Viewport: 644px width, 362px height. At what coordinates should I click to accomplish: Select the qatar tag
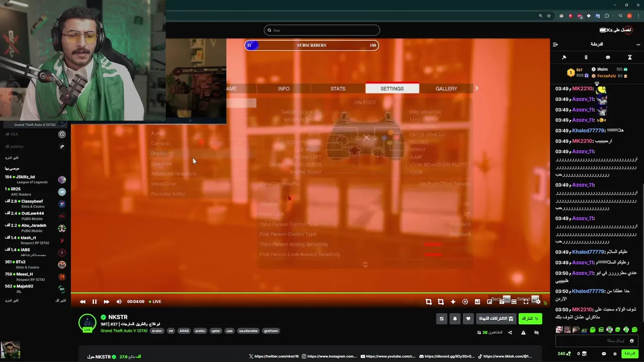click(215, 331)
